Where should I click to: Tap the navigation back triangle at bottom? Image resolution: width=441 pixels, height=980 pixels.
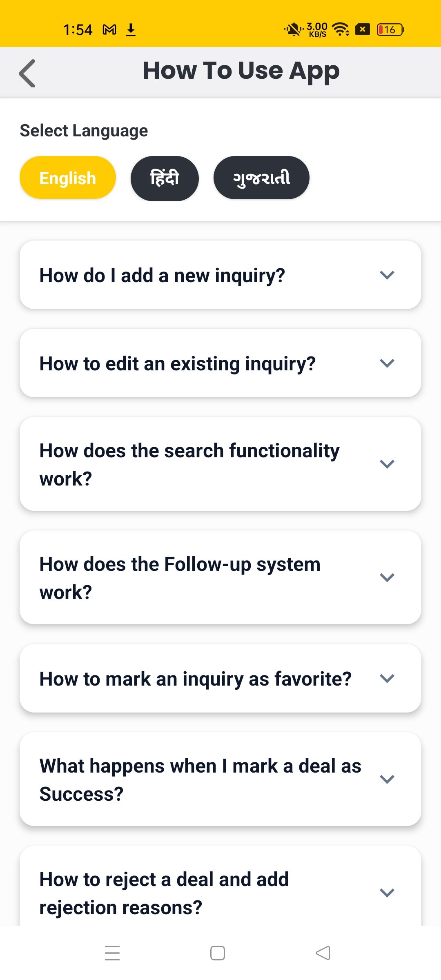[323, 953]
